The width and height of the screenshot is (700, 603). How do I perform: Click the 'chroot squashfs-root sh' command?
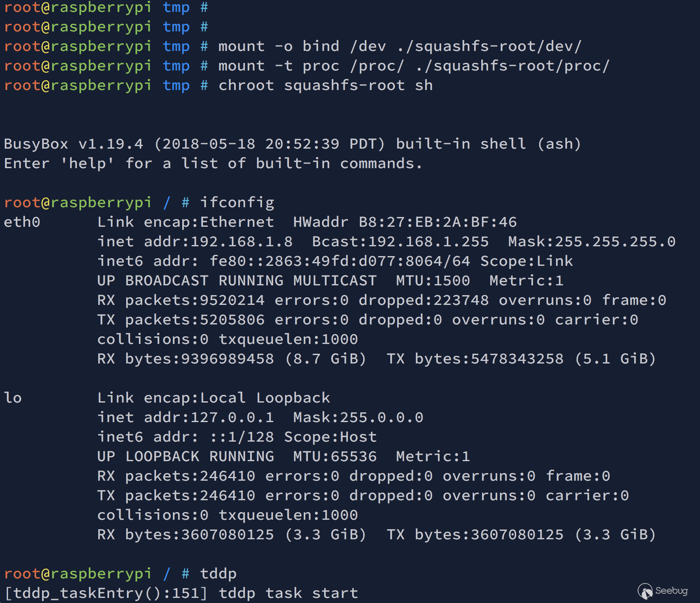click(x=326, y=85)
